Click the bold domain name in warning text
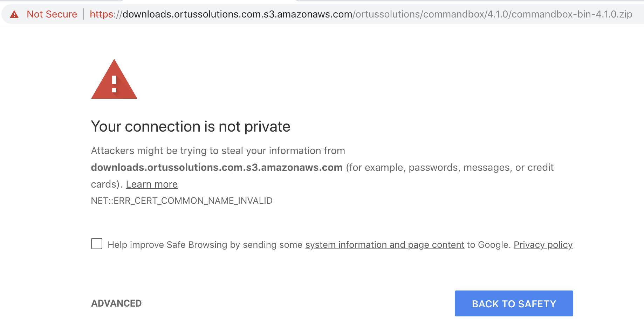Viewport: 644px width, 322px height. click(217, 167)
